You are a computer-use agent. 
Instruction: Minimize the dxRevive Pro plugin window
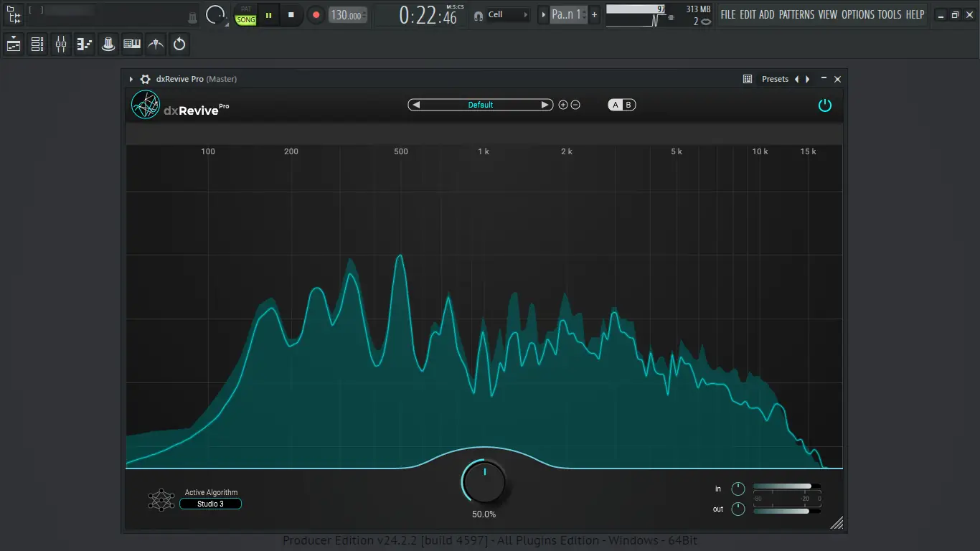coord(824,79)
